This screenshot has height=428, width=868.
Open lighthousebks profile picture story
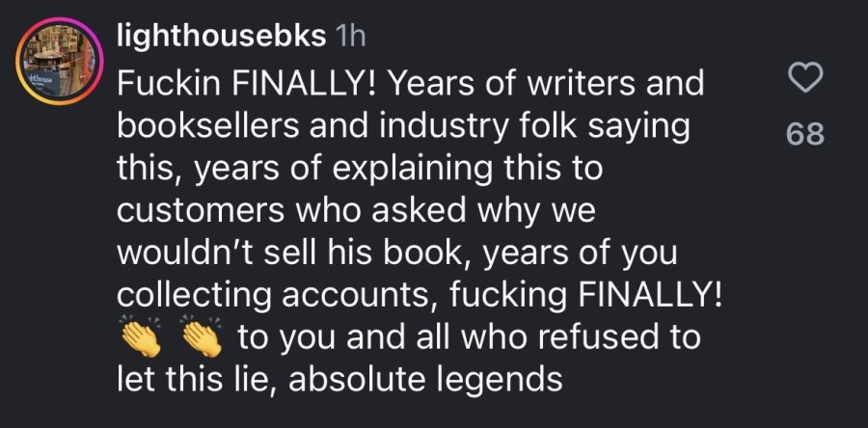point(59,61)
